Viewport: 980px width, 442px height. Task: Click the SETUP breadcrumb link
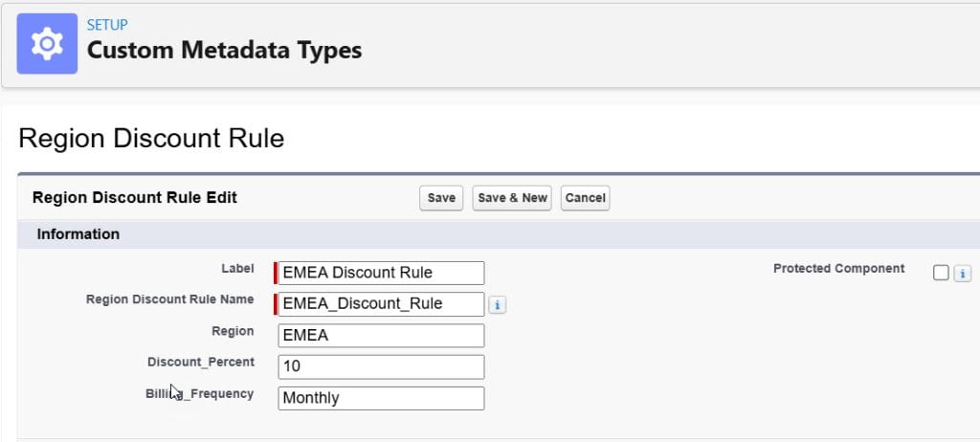coord(107,25)
